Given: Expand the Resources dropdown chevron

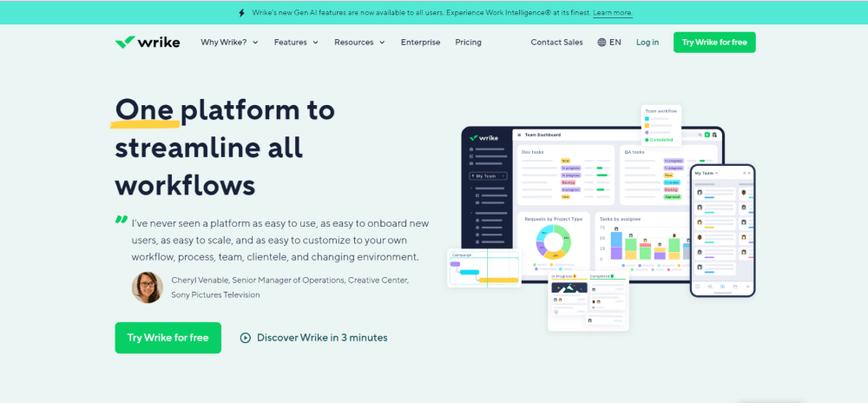Looking at the screenshot, I should point(382,43).
